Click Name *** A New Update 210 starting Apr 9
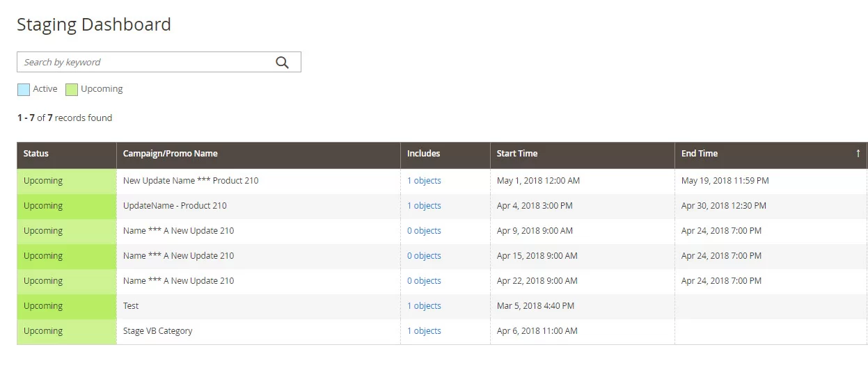The width and height of the screenshot is (868, 377). tap(179, 231)
